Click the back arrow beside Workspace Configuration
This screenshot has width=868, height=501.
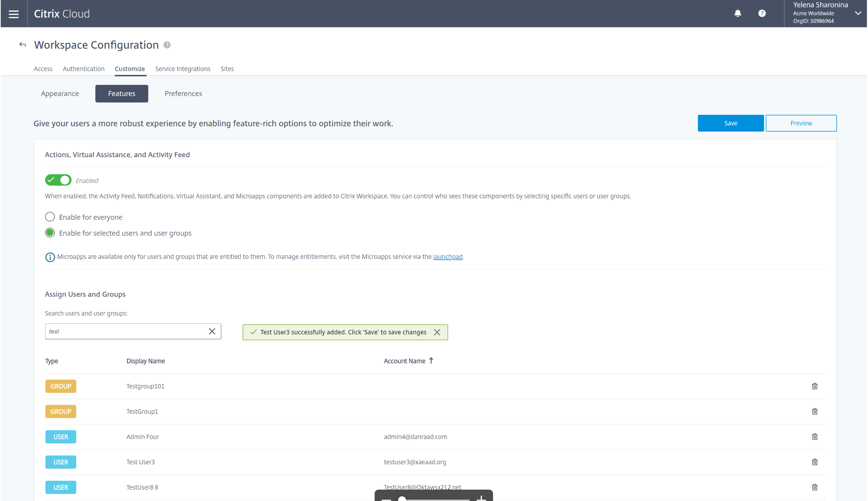click(23, 45)
